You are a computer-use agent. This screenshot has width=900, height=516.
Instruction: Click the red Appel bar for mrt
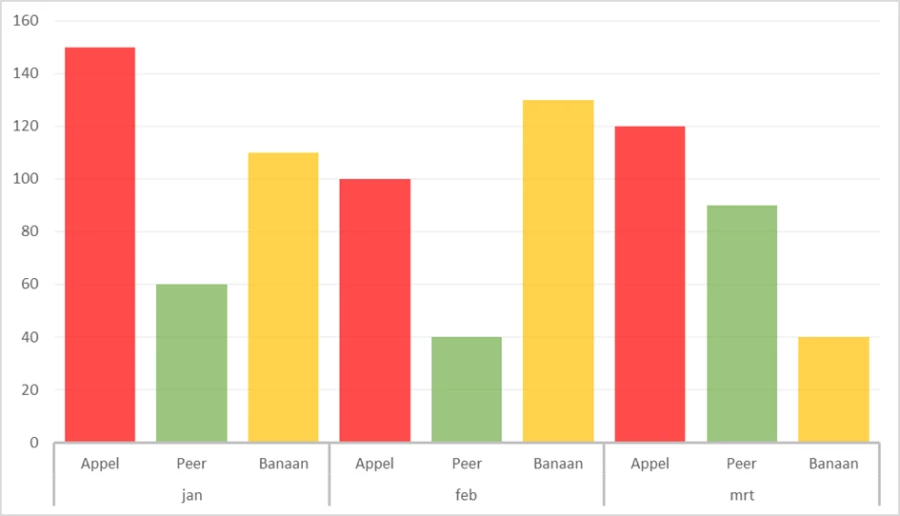pos(650,284)
